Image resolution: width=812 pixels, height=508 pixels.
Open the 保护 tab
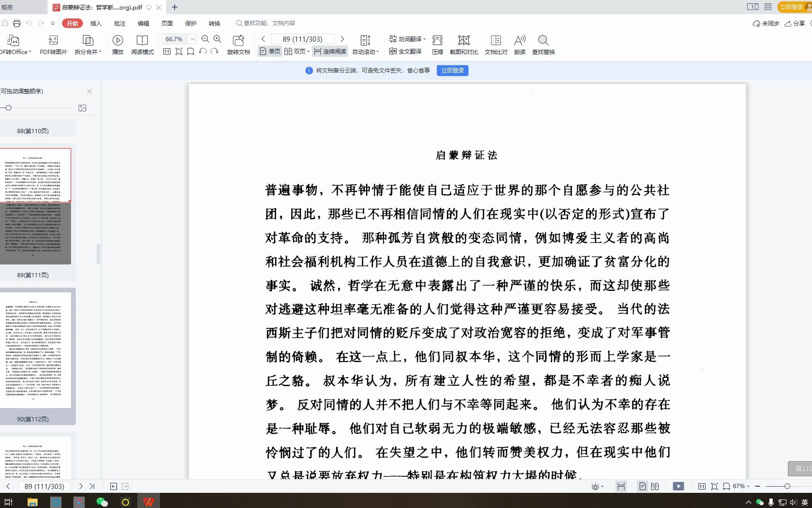(x=191, y=23)
